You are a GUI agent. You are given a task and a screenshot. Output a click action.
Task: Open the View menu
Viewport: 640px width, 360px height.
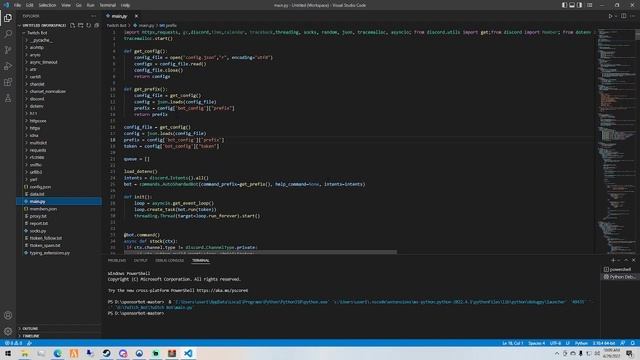coord(66,5)
